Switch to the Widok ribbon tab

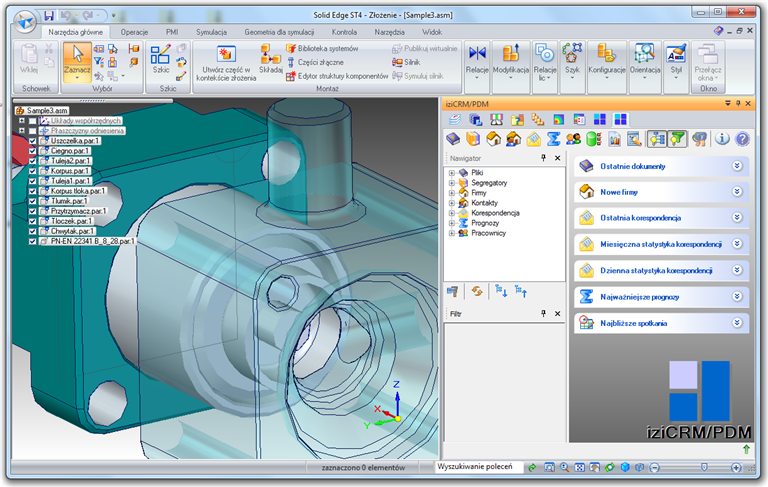pyautogui.click(x=432, y=32)
